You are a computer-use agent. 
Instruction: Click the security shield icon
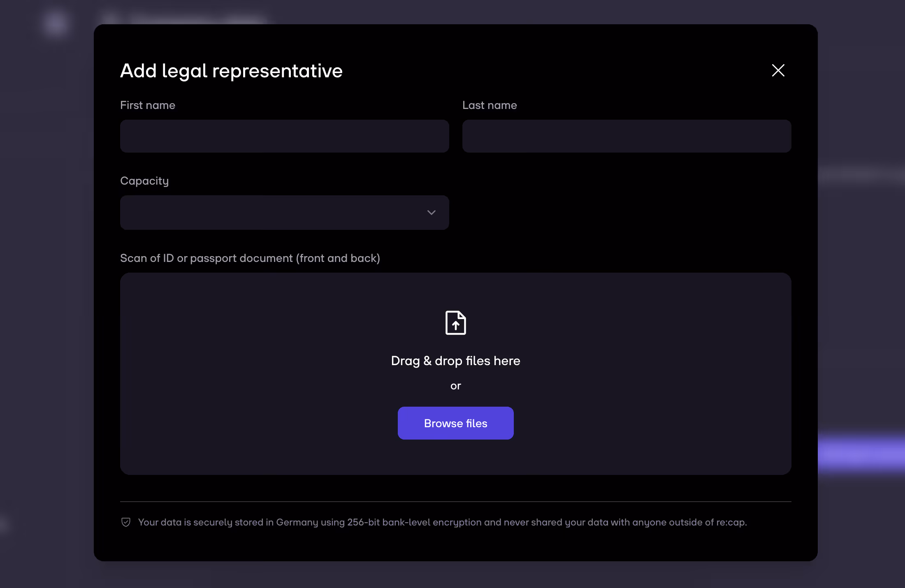pos(126,522)
